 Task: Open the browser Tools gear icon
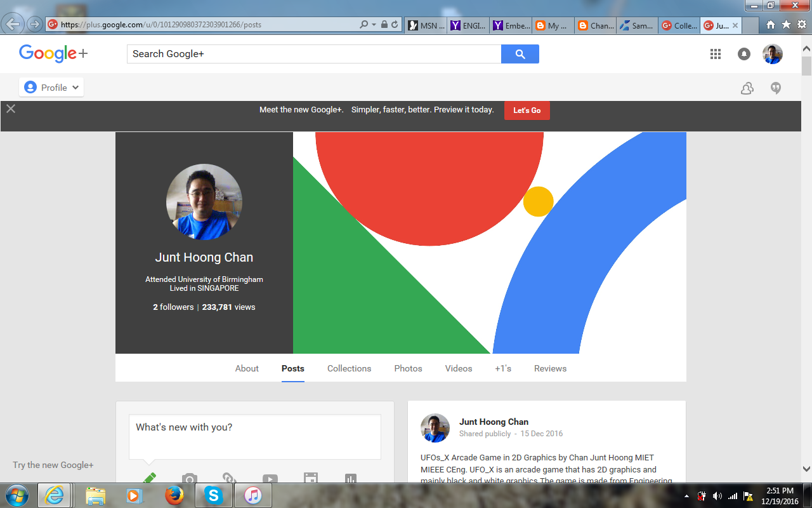click(x=801, y=25)
